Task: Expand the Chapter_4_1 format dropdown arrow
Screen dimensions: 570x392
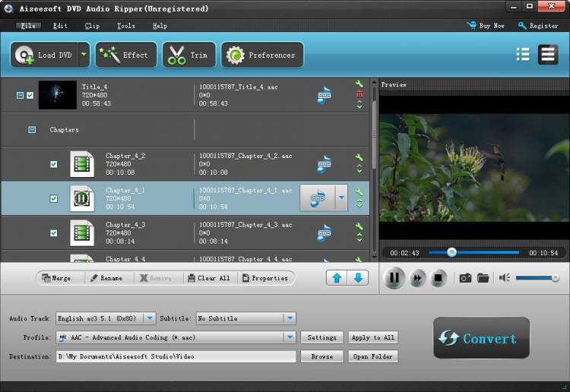Action: click(x=341, y=198)
